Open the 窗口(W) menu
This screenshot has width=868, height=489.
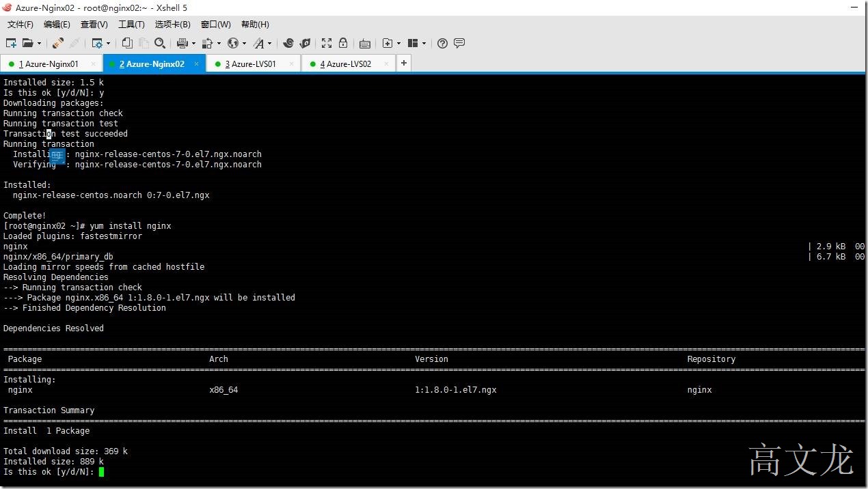[x=216, y=25]
